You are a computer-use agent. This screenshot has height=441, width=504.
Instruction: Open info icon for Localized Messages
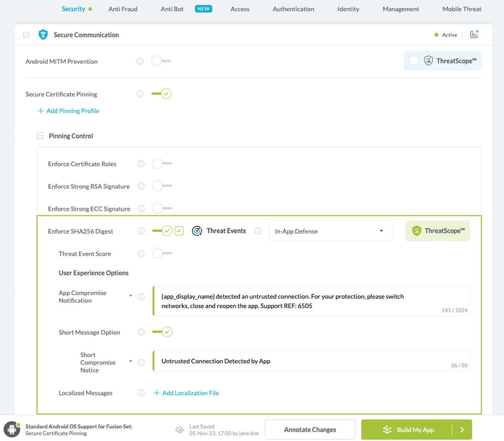coord(141,393)
